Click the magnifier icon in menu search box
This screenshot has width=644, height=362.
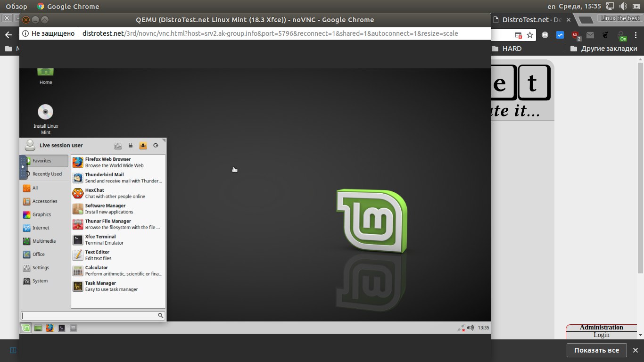coord(160,315)
